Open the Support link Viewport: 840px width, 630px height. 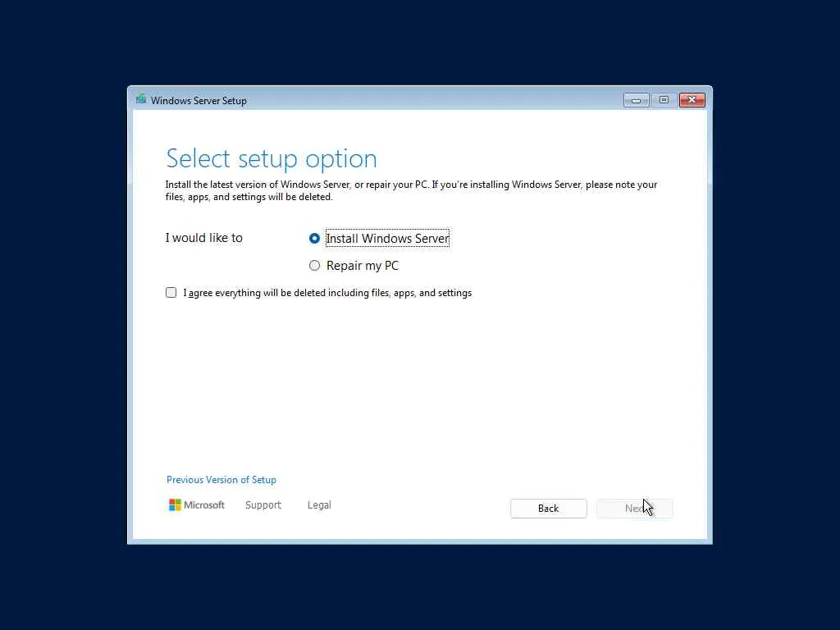tap(263, 505)
